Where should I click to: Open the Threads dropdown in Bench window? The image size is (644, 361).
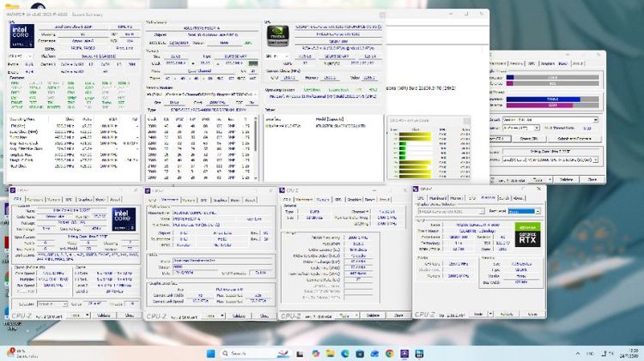coord(521,128)
